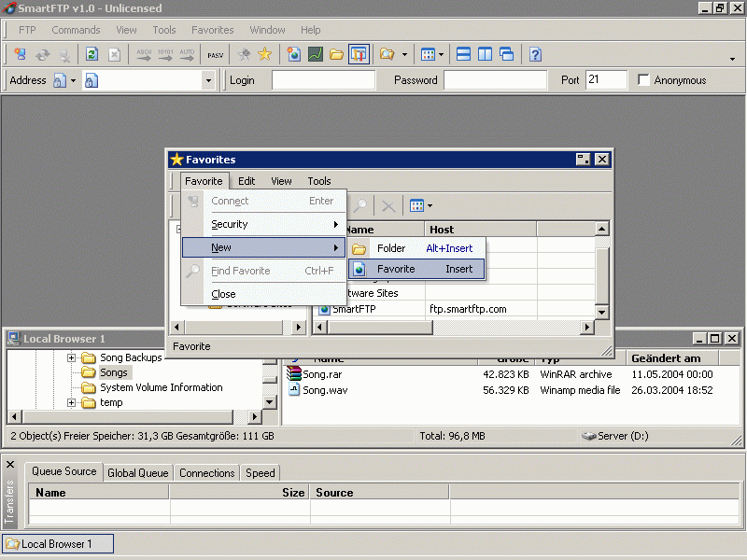Viewport: 747px width, 560px height.
Task: Click the Abort toolbar icon
Action: [x=114, y=54]
